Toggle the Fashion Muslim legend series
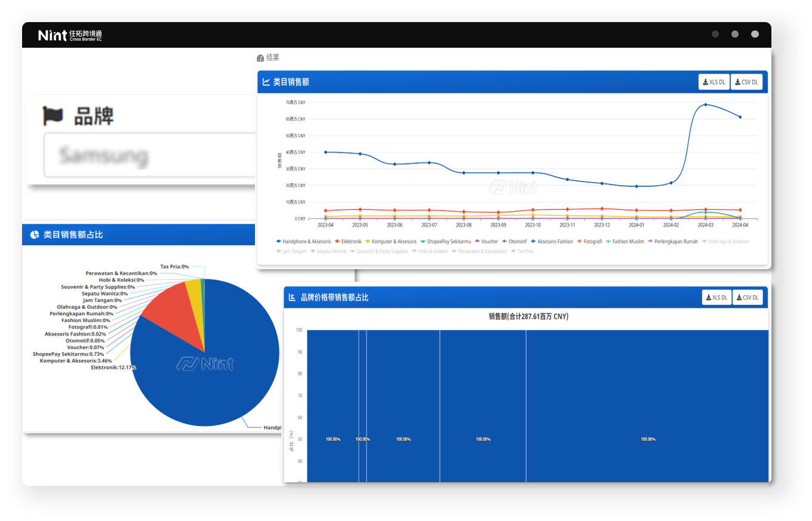Screen dimensions: 812x521 click(625, 241)
